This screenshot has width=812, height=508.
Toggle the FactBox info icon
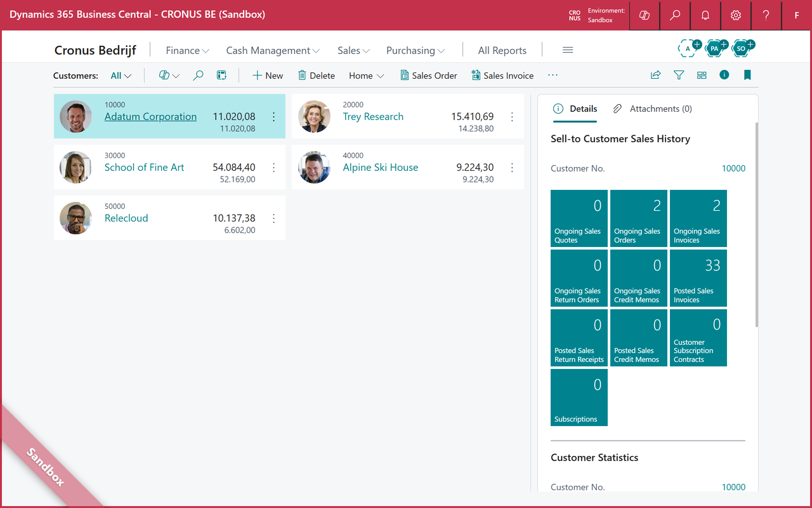724,75
